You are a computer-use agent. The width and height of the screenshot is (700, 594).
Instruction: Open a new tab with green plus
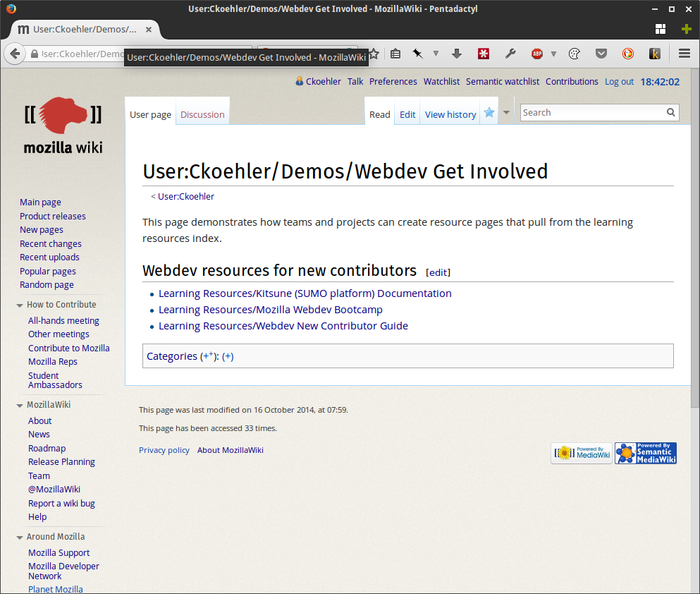[687, 30]
